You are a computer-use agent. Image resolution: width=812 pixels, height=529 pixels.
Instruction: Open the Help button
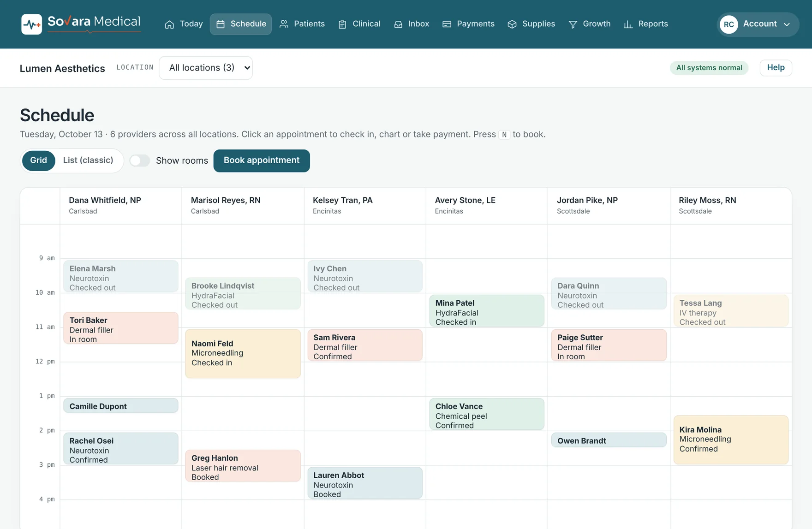(776, 68)
